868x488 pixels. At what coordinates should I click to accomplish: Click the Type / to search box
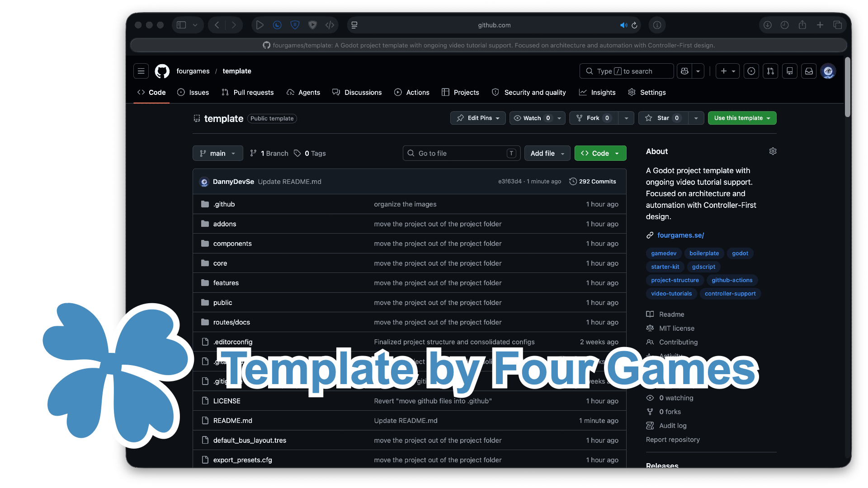627,71
